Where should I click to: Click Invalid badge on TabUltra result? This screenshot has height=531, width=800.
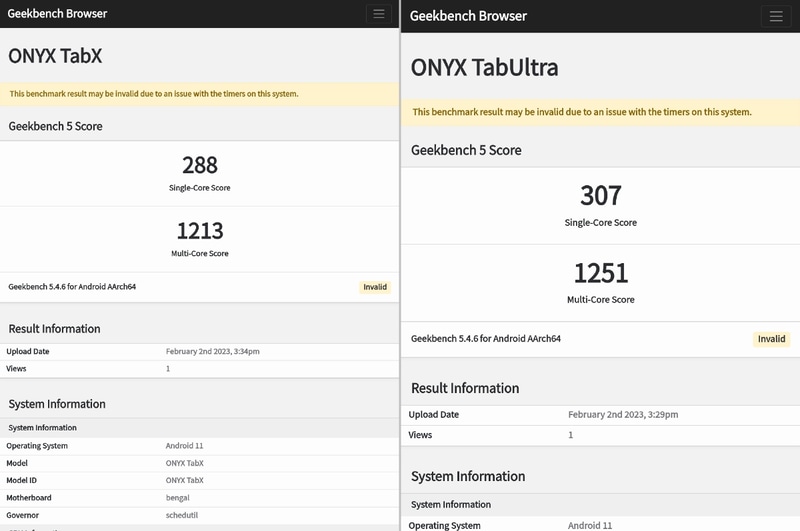click(771, 339)
